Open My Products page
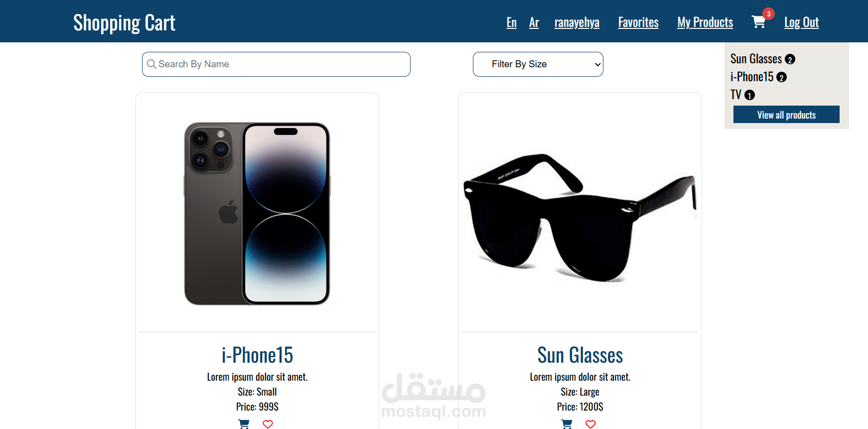 coord(705,22)
